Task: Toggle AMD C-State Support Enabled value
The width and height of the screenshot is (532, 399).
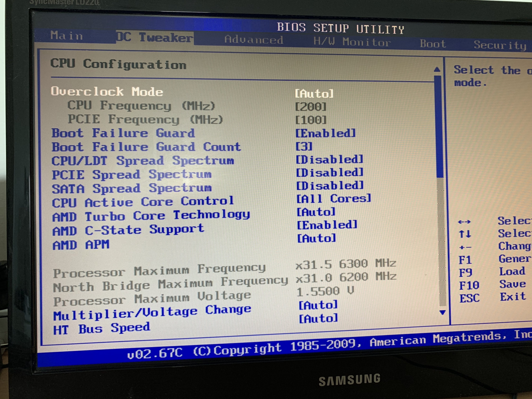Action: (327, 225)
